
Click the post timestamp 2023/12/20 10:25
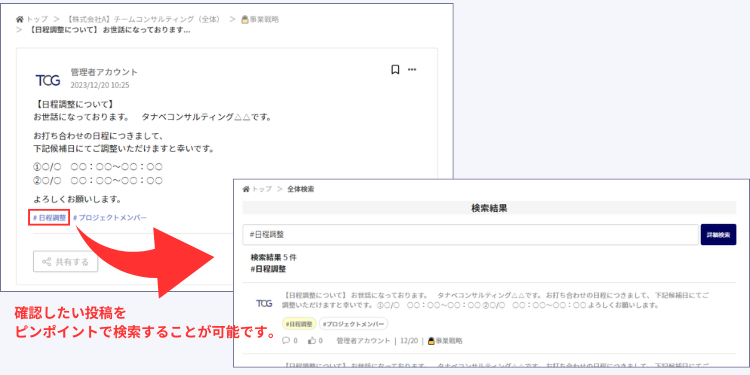[100, 85]
